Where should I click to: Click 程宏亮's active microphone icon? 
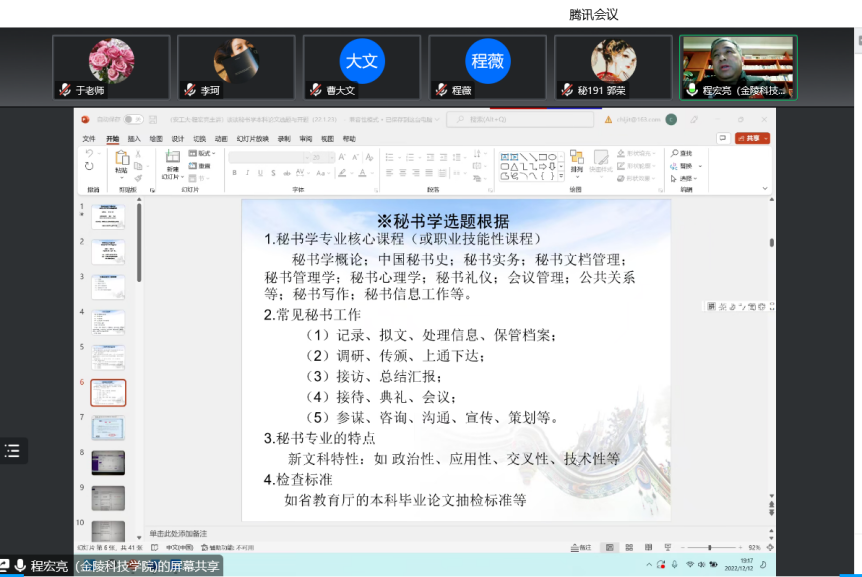[x=692, y=90]
